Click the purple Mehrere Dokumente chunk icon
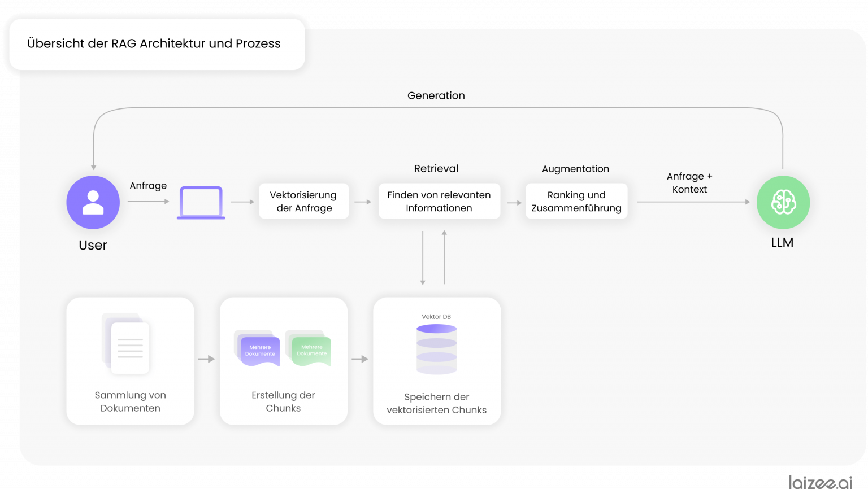The height and width of the screenshot is (489, 868). 260,350
